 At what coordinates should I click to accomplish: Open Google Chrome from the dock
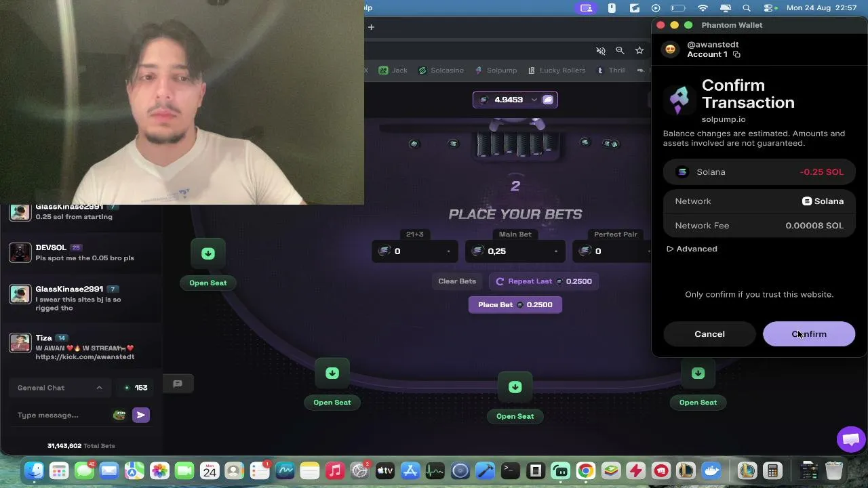tap(586, 470)
